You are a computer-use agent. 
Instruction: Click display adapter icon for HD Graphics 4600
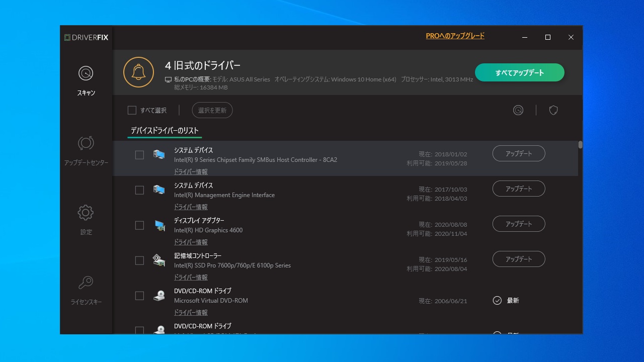point(159,225)
